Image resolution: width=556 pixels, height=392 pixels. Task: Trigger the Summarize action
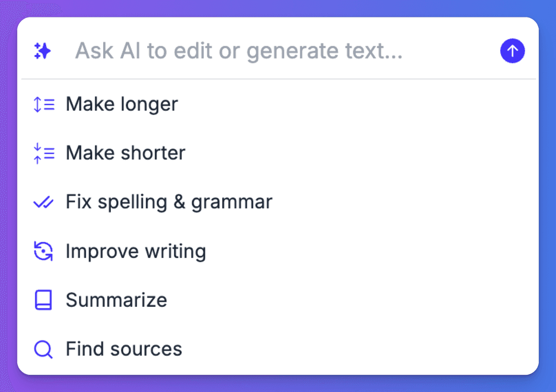pyautogui.click(x=116, y=300)
